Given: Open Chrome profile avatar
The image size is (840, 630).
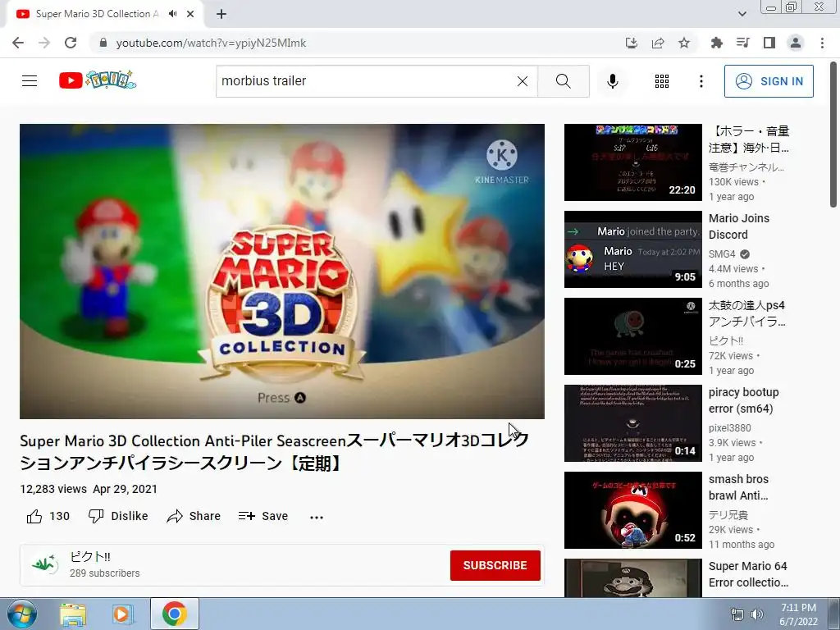Looking at the screenshot, I should click(796, 43).
